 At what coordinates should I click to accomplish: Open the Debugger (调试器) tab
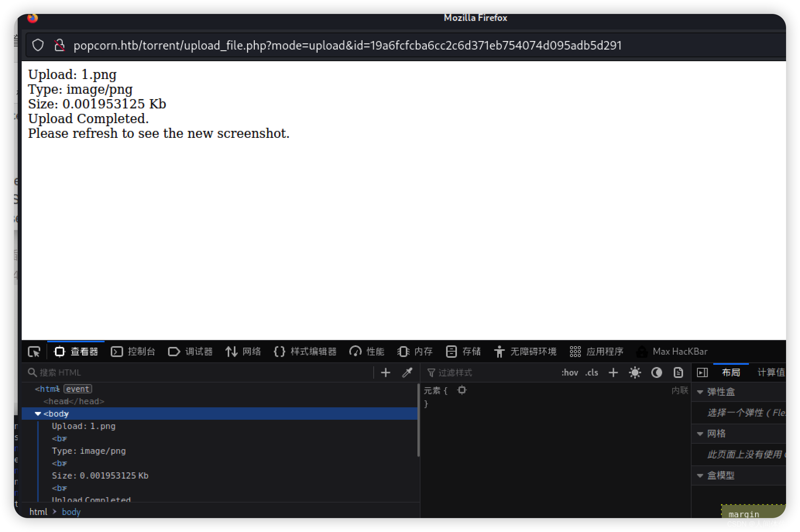190,352
